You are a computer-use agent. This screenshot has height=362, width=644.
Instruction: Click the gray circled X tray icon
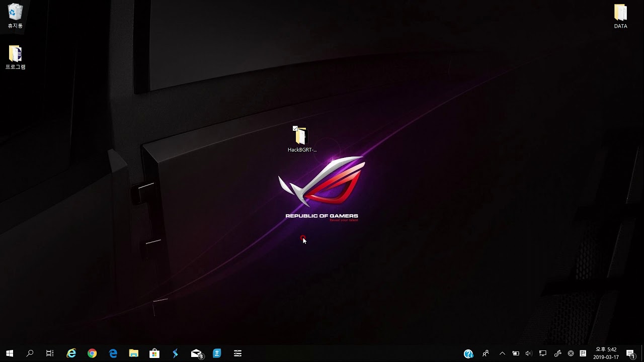571,353
